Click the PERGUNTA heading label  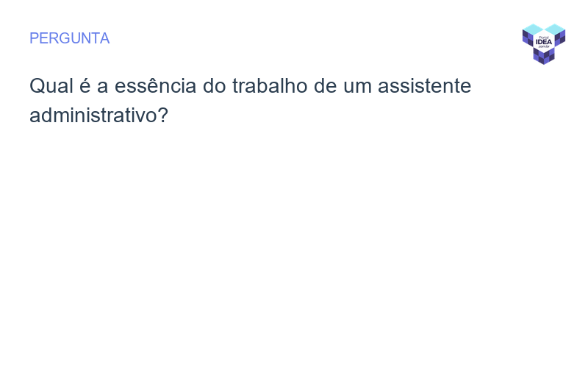point(69,38)
